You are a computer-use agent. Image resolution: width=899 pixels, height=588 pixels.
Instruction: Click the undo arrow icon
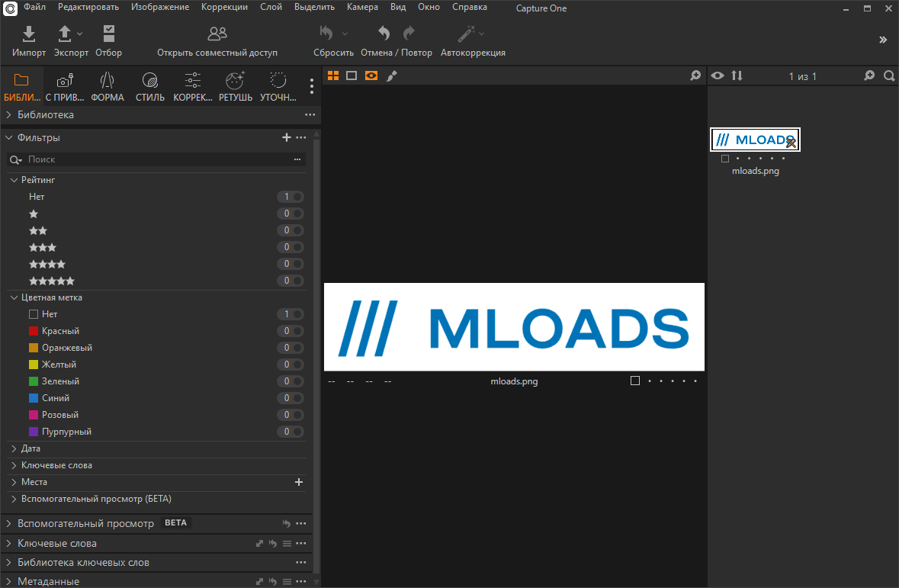click(x=384, y=34)
